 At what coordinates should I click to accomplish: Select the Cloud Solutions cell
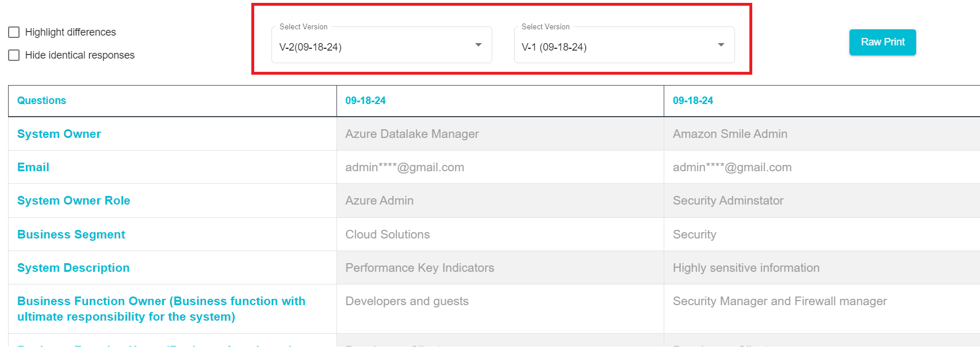(500, 234)
